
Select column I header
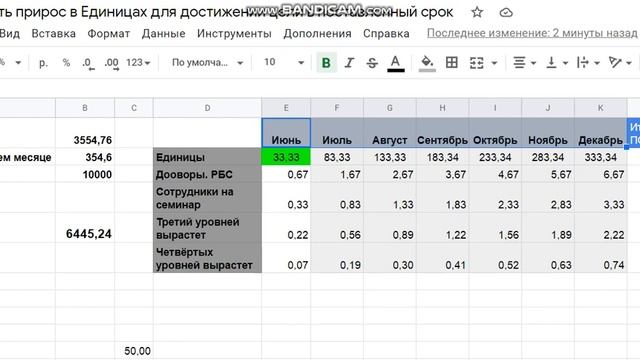click(x=495, y=108)
